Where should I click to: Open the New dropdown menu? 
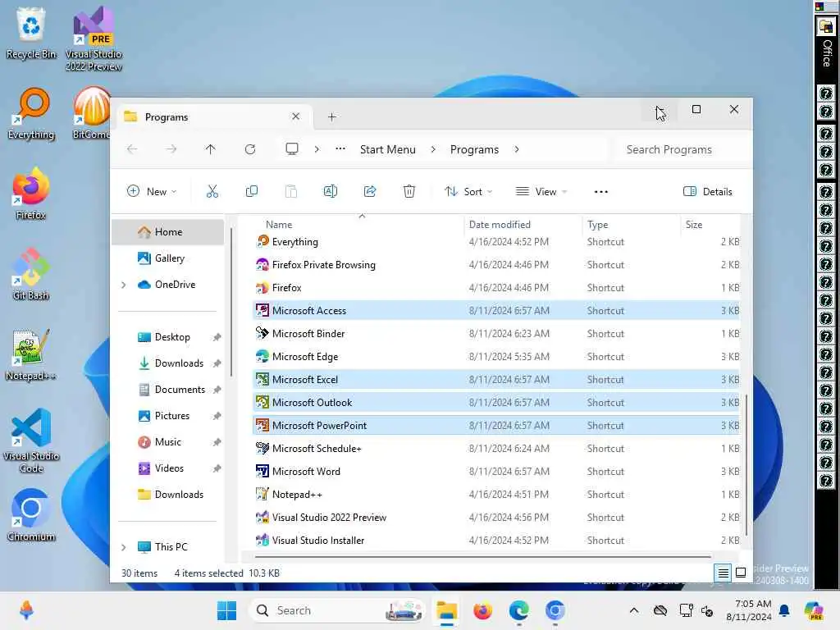tap(151, 192)
